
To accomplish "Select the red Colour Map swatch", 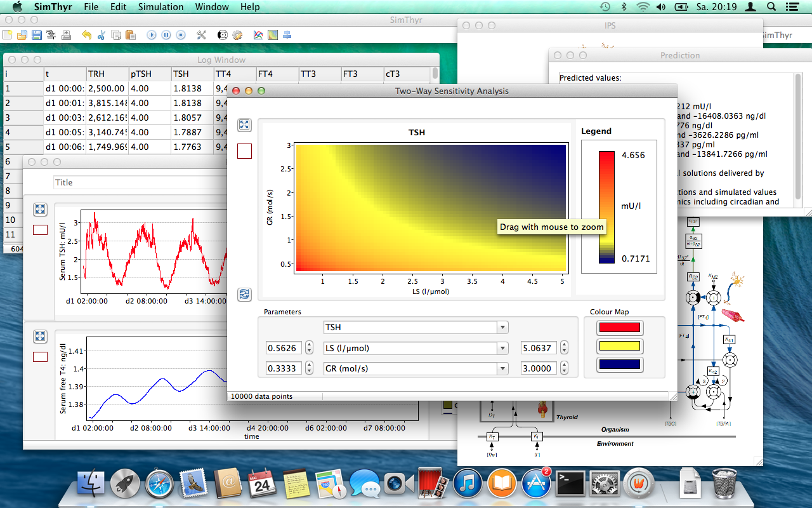I will click(x=620, y=328).
